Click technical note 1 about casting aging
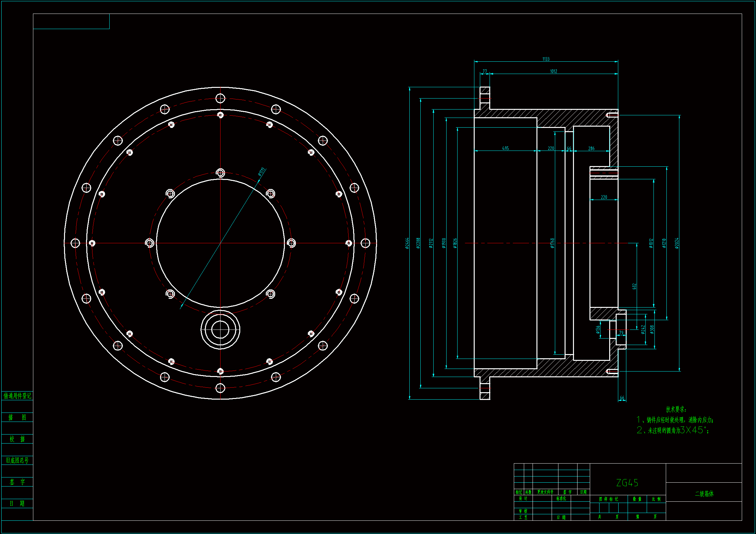This screenshot has width=756, height=534. click(675, 420)
